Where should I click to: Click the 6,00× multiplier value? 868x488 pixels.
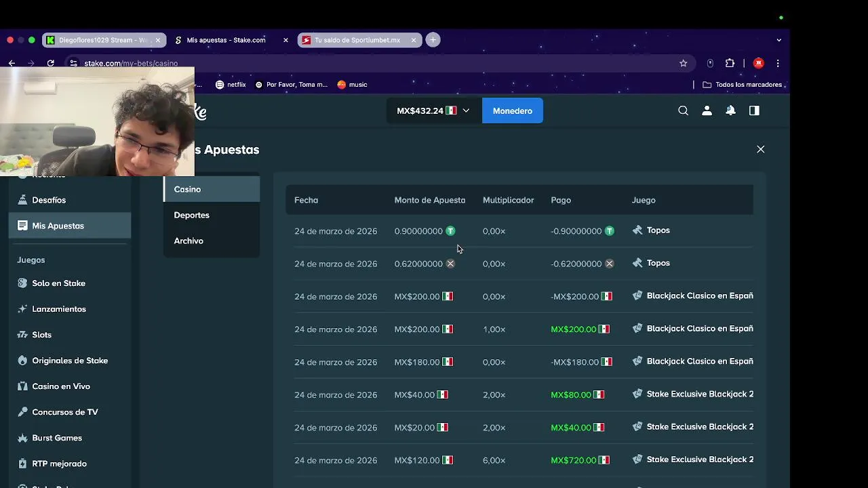[494, 460]
